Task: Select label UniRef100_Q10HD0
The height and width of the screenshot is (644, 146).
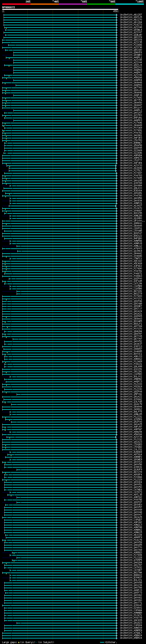Action: (x=131, y=218)
